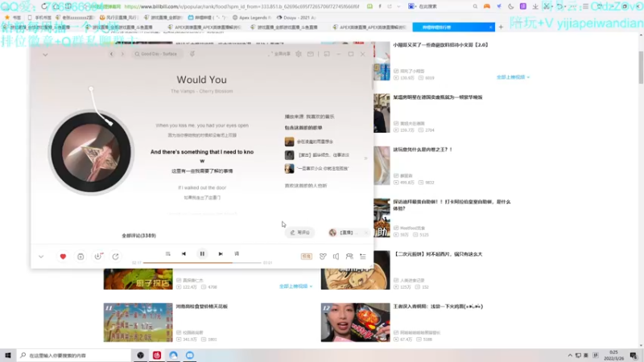
Task: Click the bilibili URL address bar
Action: point(242,6)
